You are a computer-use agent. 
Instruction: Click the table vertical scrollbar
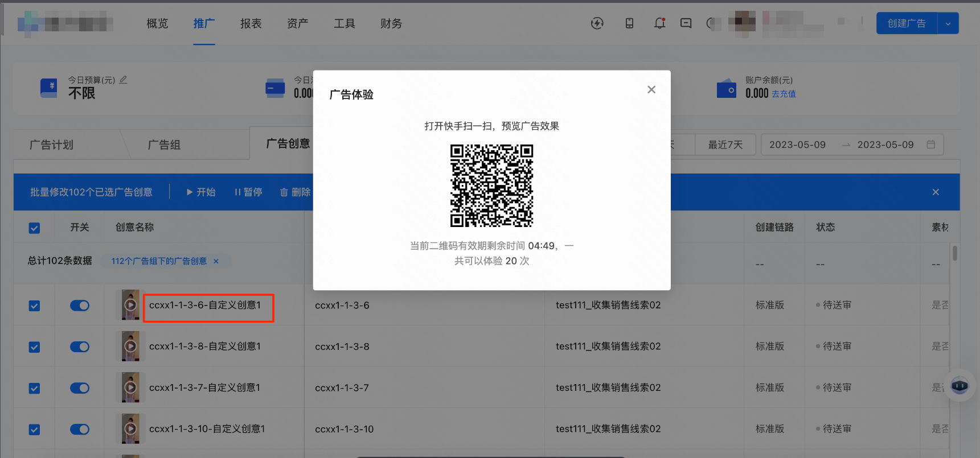point(954,253)
